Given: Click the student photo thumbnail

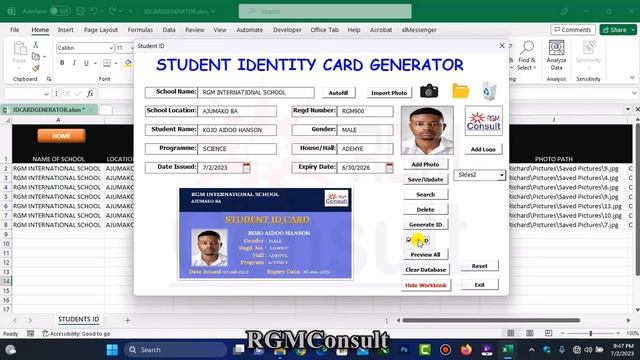Looking at the screenshot, I should pos(427,130).
